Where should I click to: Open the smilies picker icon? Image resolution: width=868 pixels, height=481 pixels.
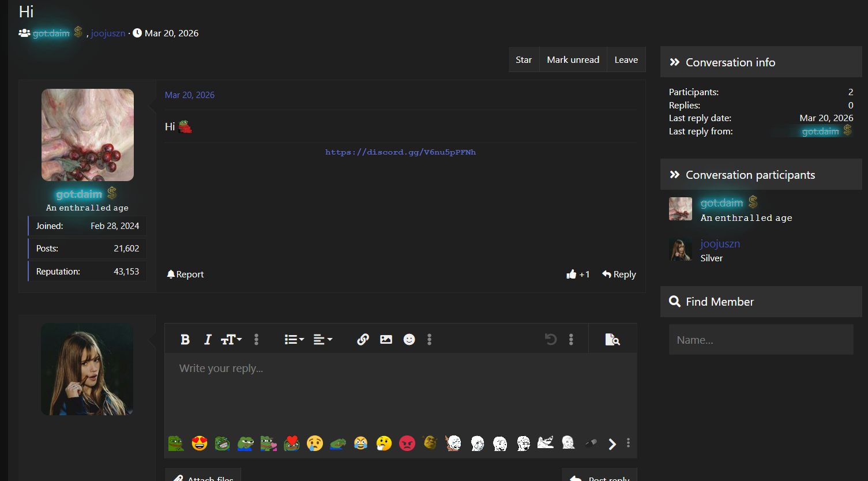[x=409, y=340]
